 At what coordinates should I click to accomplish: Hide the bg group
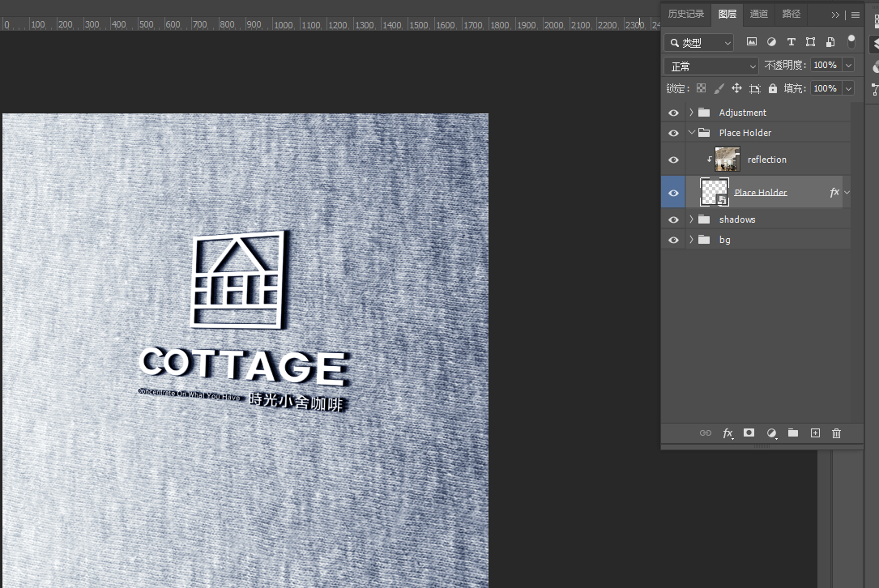pos(673,240)
